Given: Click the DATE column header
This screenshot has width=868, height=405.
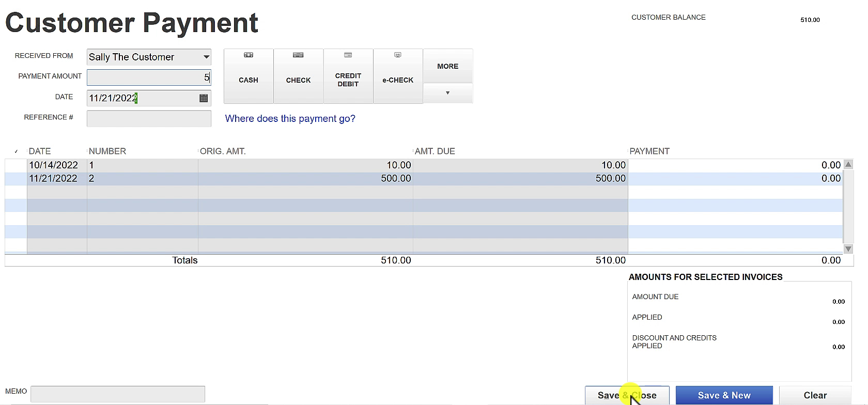Looking at the screenshot, I should [40, 151].
